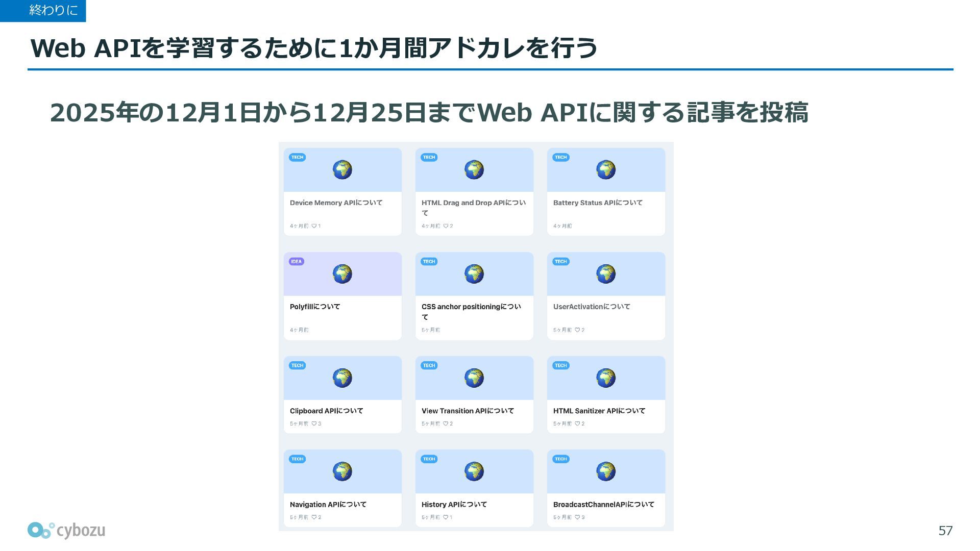
Task: Open the View Transition API article title
Action: (x=468, y=411)
